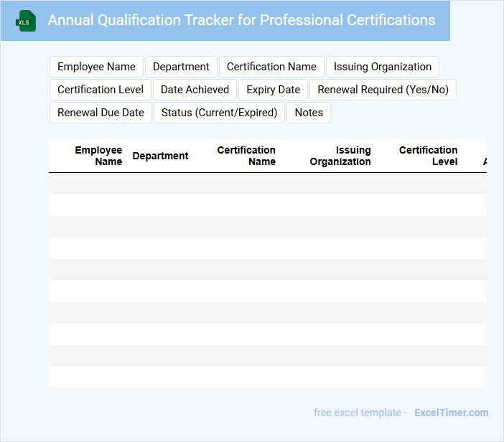The height and width of the screenshot is (442, 504).
Task: Click the Certification Level tag
Action: (x=101, y=90)
